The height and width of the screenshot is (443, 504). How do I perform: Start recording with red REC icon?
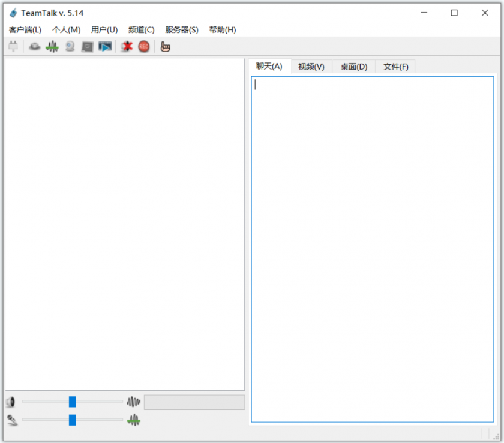pyautogui.click(x=144, y=47)
